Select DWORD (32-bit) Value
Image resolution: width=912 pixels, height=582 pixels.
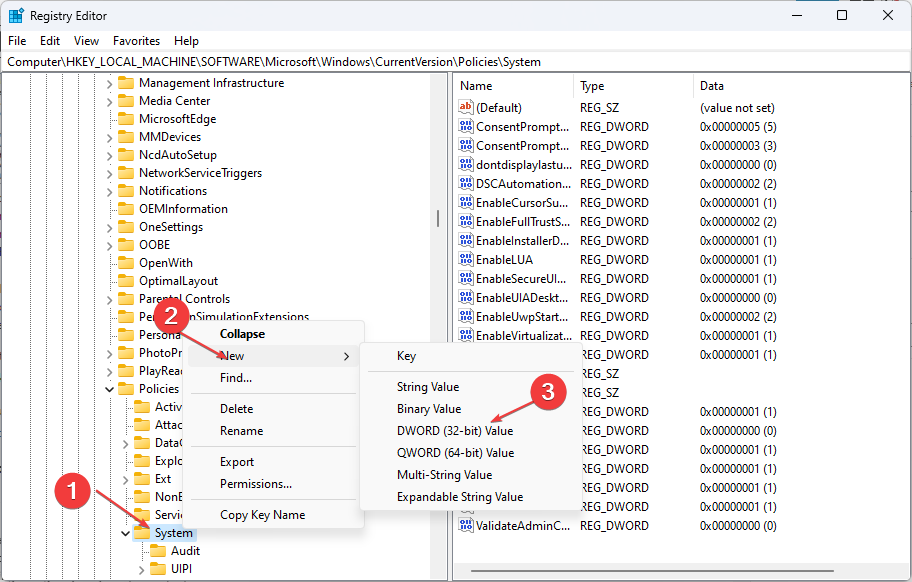471,431
